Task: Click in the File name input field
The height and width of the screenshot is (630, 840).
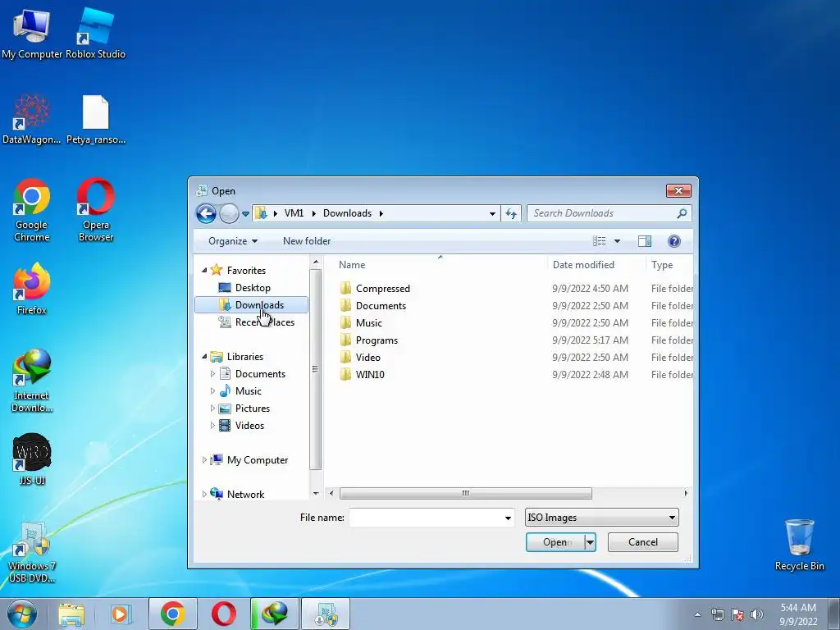Action: pyautogui.click(x=426, y=518)
